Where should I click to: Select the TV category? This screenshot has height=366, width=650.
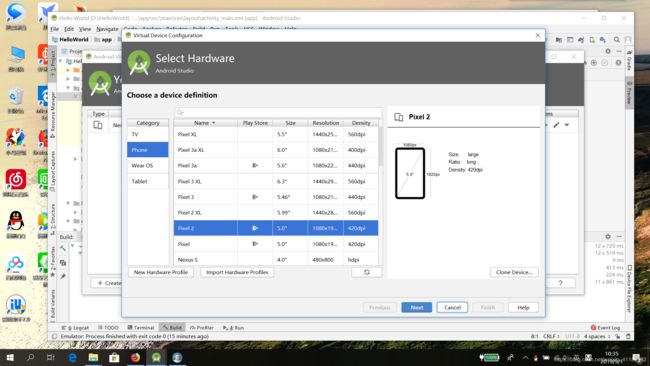coord(148,134)
